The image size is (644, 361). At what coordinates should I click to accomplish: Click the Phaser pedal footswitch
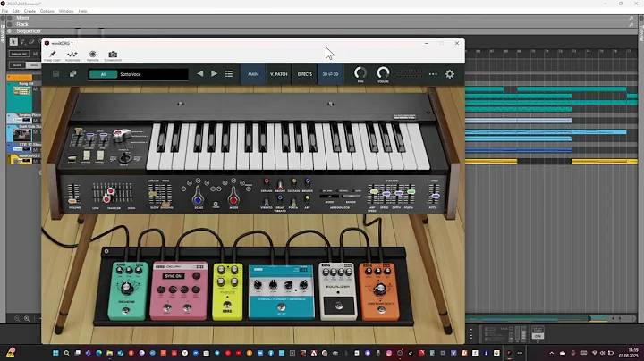(227, 306)
